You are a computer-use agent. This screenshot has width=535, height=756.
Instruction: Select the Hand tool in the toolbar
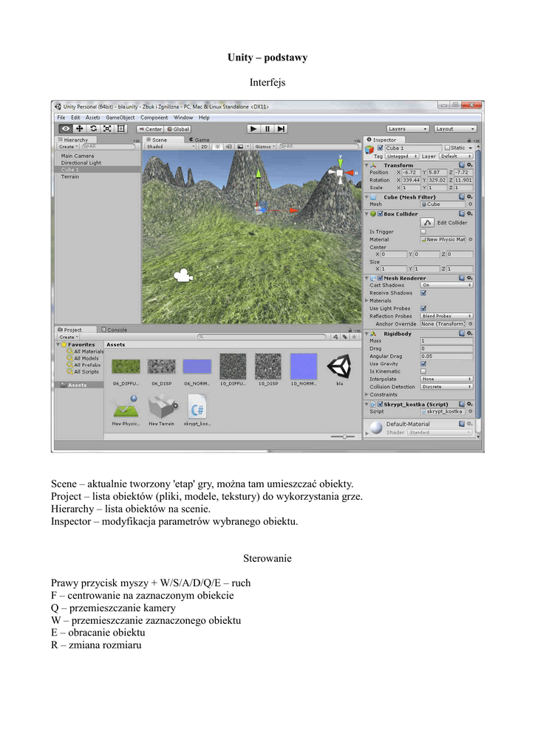coord(65,128)
